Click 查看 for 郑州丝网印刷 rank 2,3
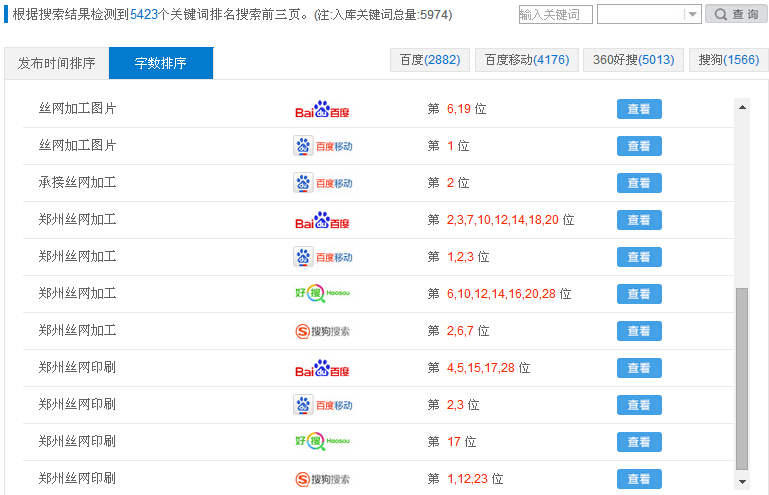This screenshot has width=769, height=495. click(639, 405)
